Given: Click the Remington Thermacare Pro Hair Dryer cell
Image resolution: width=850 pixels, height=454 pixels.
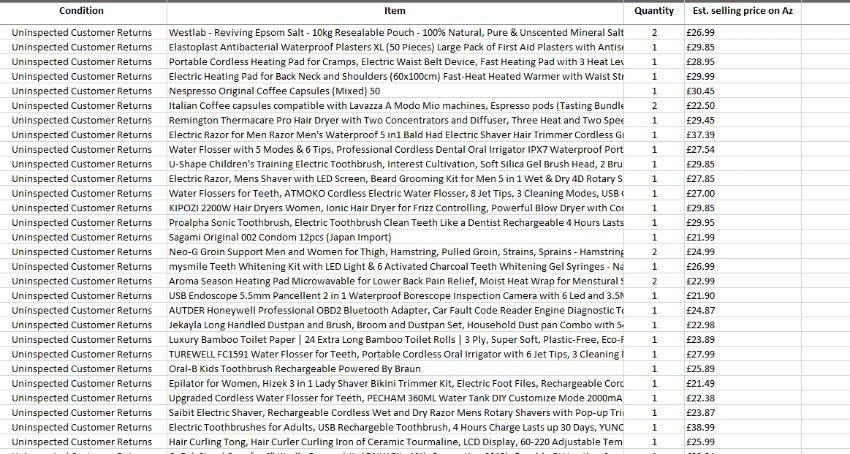Looking at the screenshot, I should [x=395, y=120].
